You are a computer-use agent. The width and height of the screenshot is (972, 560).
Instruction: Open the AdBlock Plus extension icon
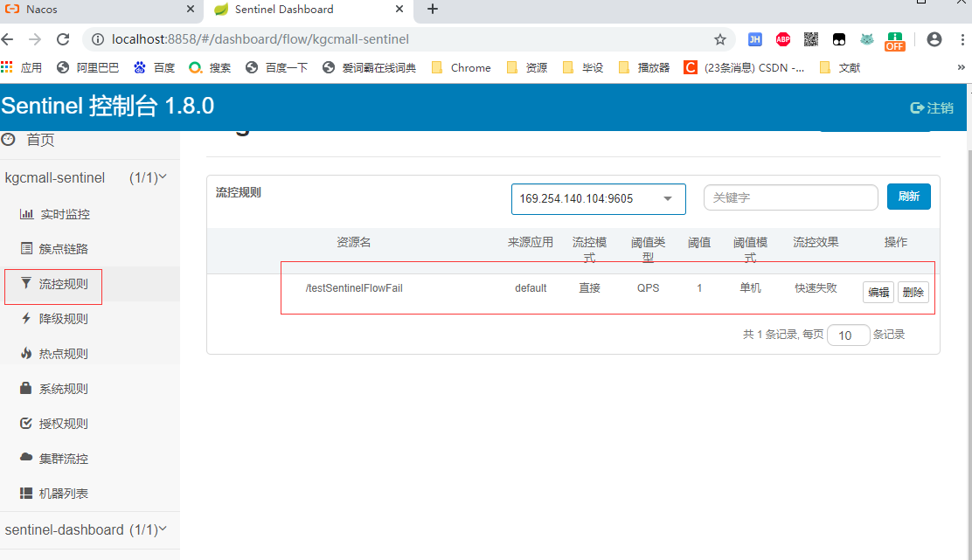[783, 39]
